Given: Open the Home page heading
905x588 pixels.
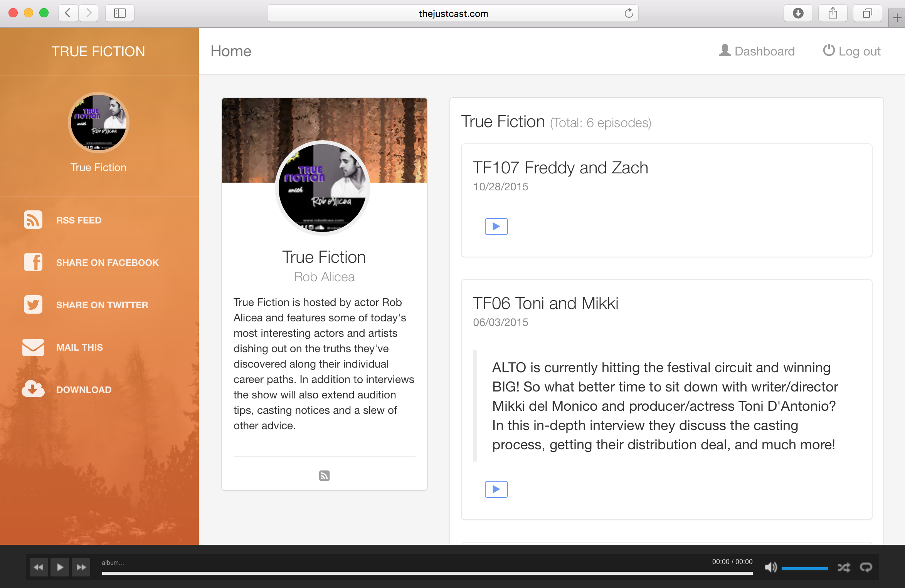Looking at the screenshot, I should coord(231,51).
